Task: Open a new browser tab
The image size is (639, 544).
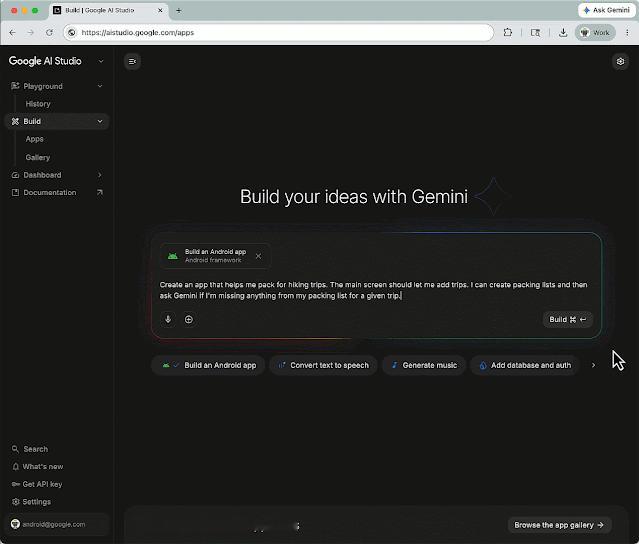Action: coord(178,11)
